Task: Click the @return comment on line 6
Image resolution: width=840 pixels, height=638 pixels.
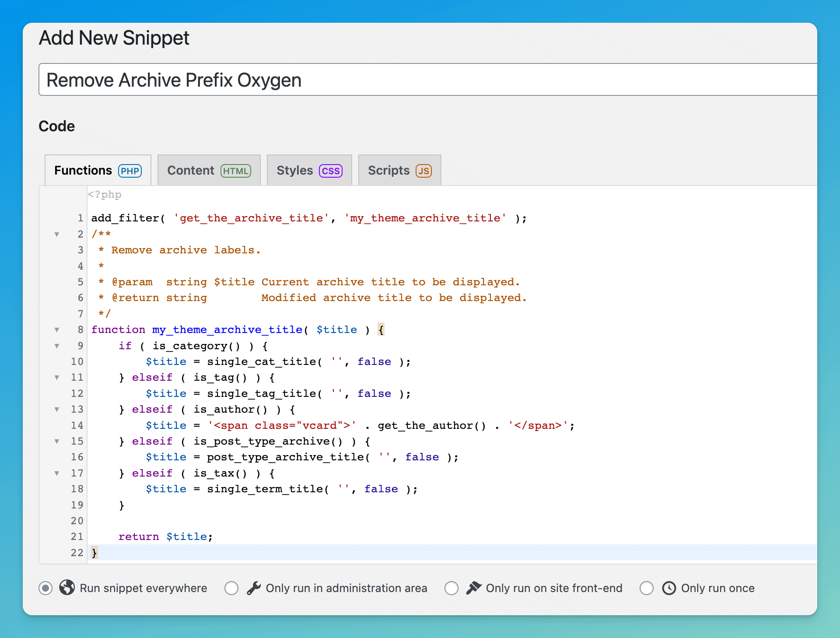Action: coord(313,298)
